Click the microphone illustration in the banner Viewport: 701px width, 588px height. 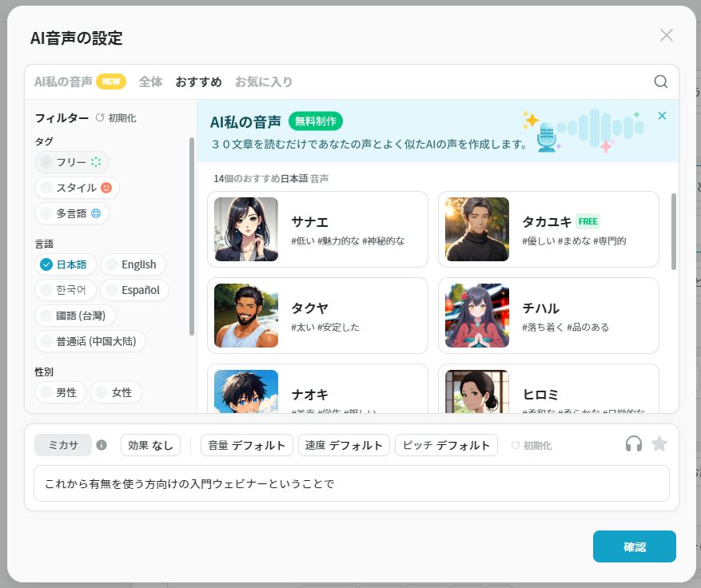click(x=547, y=137)
